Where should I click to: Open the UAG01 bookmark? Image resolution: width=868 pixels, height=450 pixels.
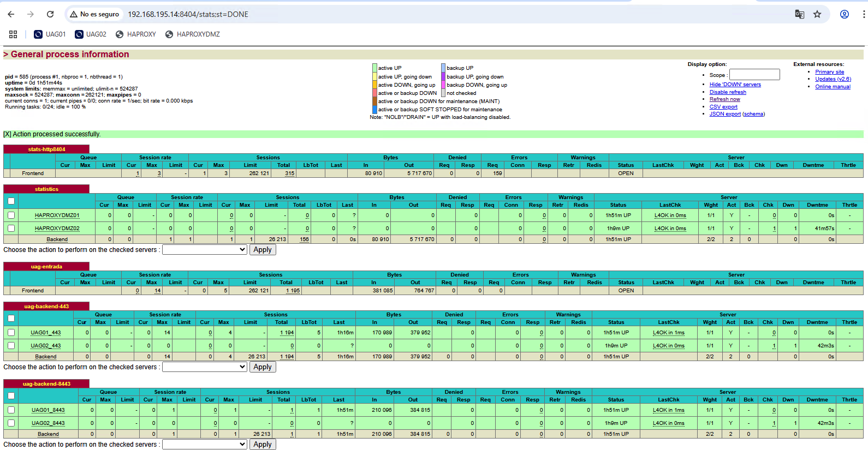tap(50, 34)
